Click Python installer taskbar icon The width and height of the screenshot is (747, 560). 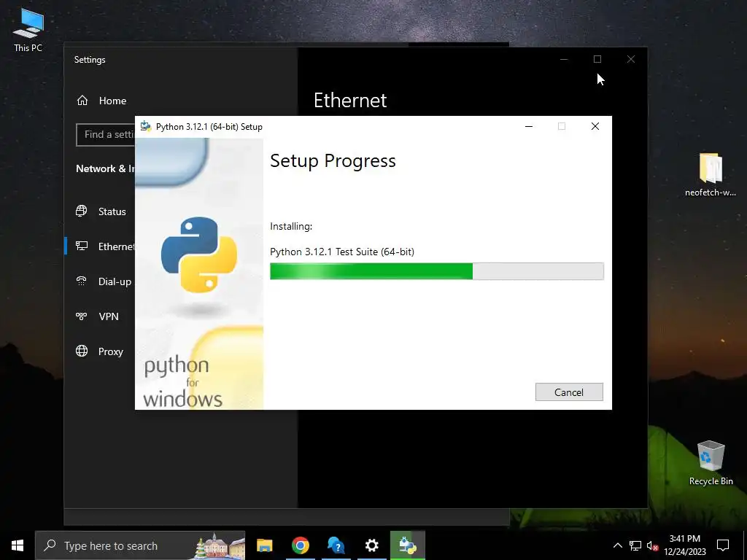tap(408, 545)
